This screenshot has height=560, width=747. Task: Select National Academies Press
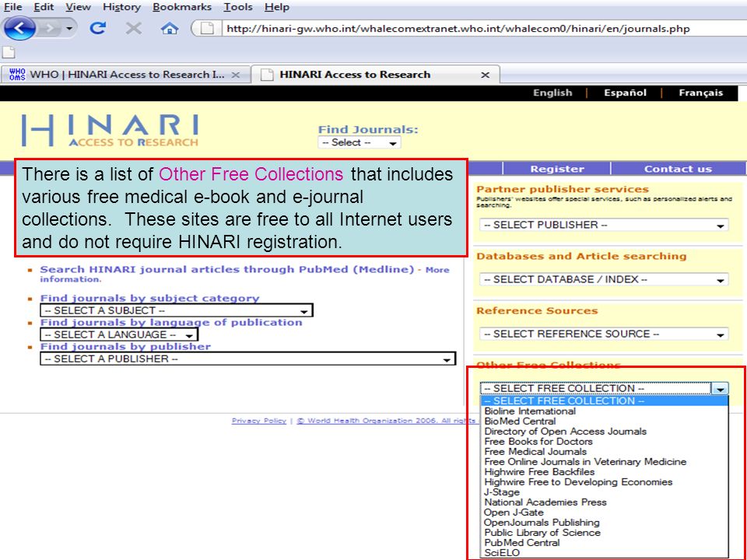tap(604, 502)
